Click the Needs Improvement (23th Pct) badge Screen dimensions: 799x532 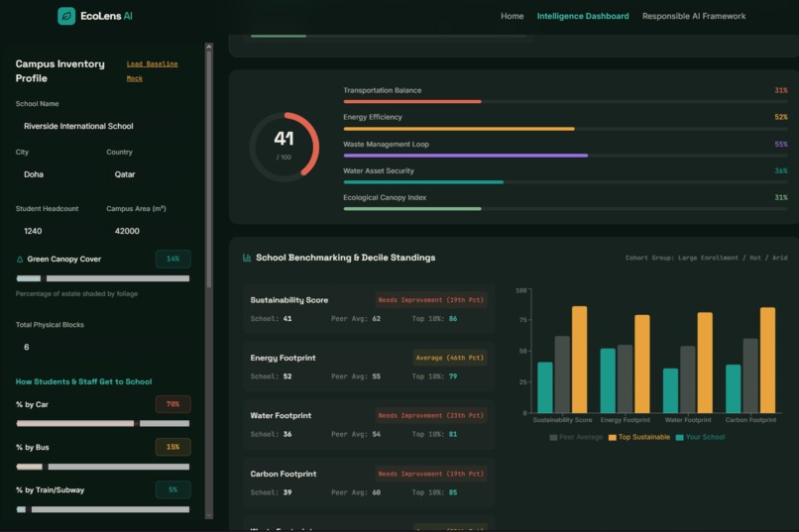(431, 415)
